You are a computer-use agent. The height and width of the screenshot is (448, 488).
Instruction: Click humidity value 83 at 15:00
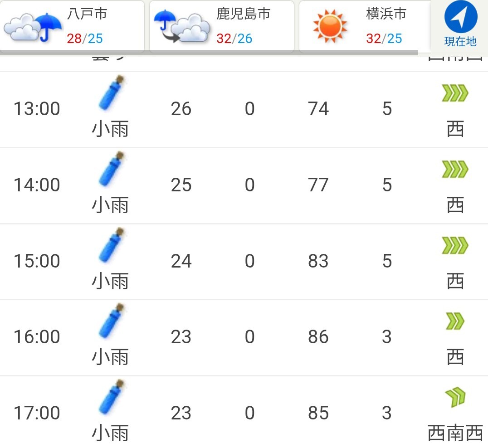click(x=318, y=261)
